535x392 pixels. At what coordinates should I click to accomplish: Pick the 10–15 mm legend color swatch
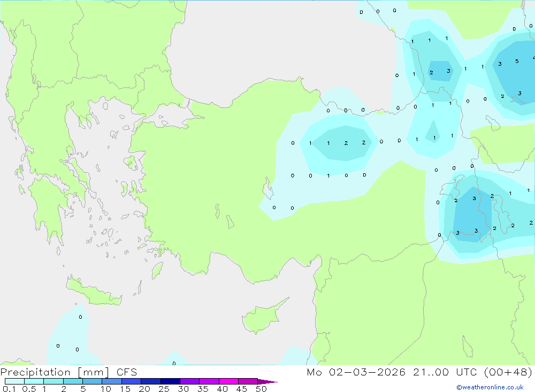coord(112,381)
